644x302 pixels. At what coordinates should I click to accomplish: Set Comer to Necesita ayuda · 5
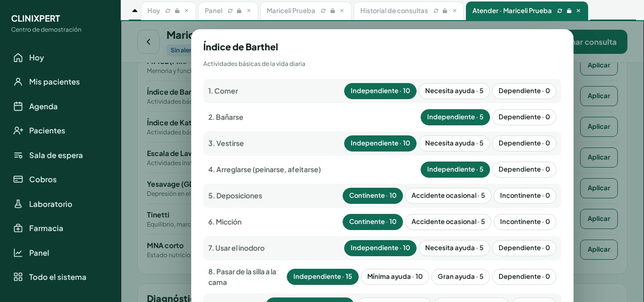tap(454, 91)
